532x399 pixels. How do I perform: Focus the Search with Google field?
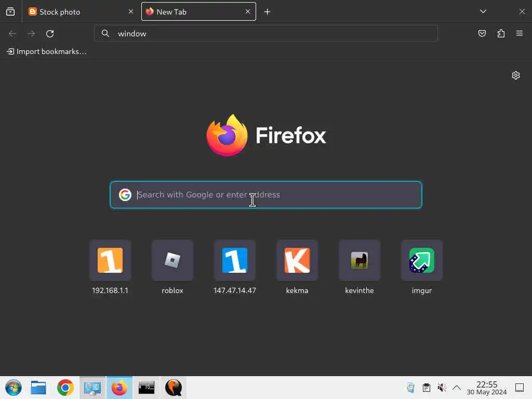pyautogui.click(x=265, y=195)
